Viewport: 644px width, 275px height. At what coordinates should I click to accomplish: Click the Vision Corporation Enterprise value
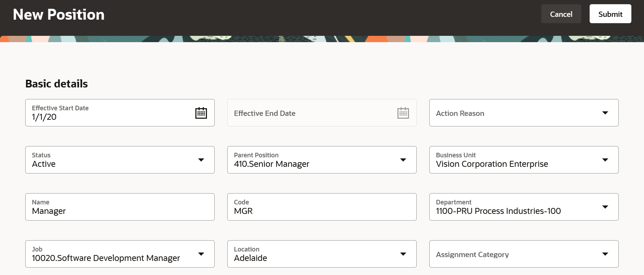click(x=492, y=164)
